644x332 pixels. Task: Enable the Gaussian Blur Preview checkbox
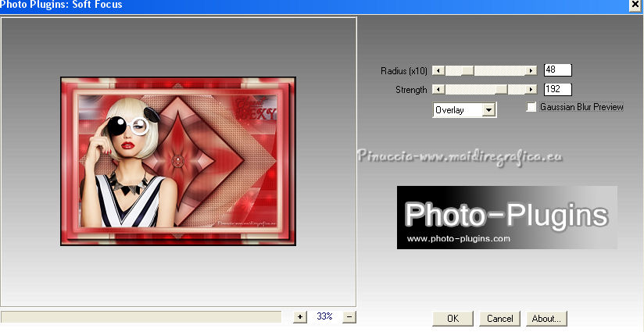pyautogui.click(x=531, y=107)
